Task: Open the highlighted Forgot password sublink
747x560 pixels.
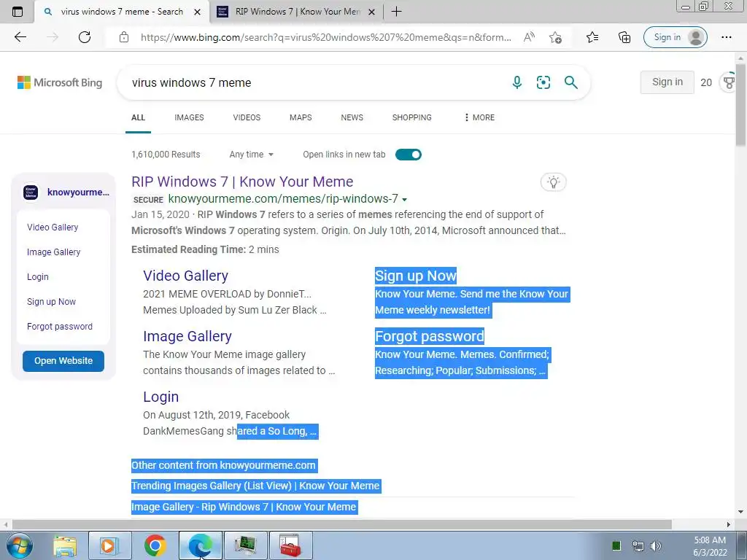Action: (429, 336)
